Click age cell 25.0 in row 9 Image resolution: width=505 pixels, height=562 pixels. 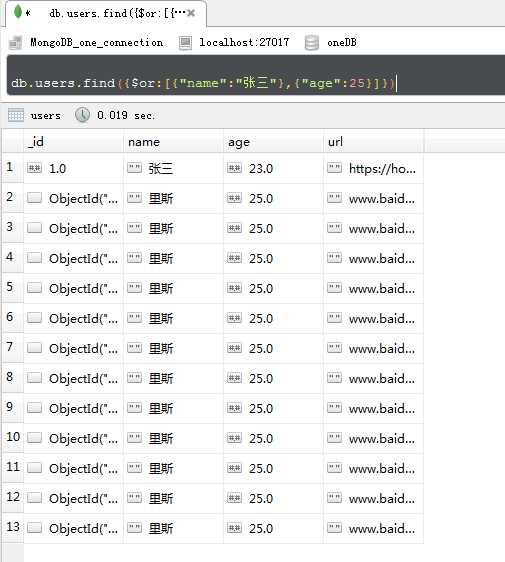(x=273, y=408)
